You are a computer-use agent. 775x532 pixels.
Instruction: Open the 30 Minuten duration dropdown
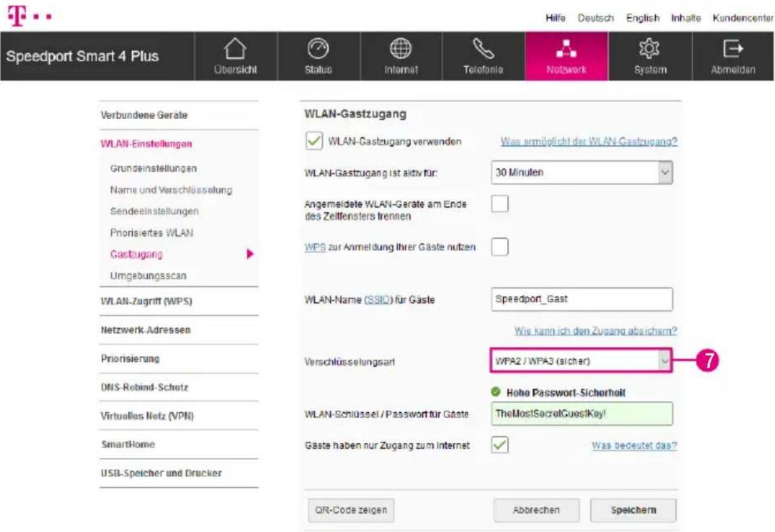[582, 173]
